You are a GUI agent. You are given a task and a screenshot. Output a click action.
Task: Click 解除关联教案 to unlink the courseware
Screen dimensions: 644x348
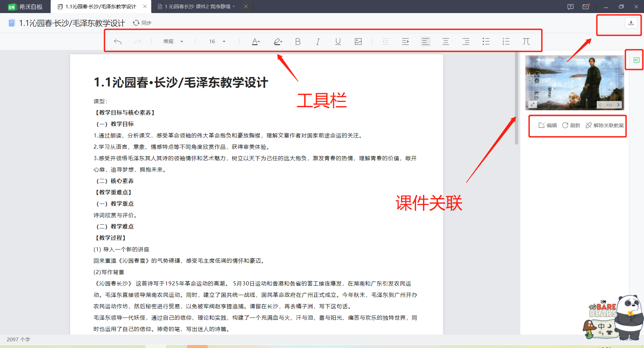pyautogui.click(x=605, y=125)
